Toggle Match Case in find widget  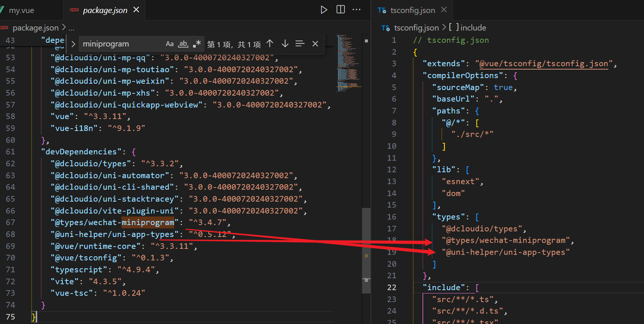tap(169, 44)
